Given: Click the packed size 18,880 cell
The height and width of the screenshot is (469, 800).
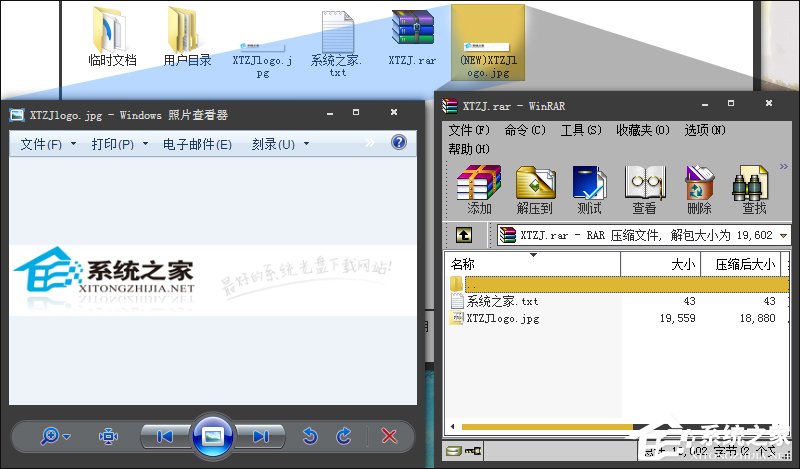Looking at the screenshot, I should 757,318.
